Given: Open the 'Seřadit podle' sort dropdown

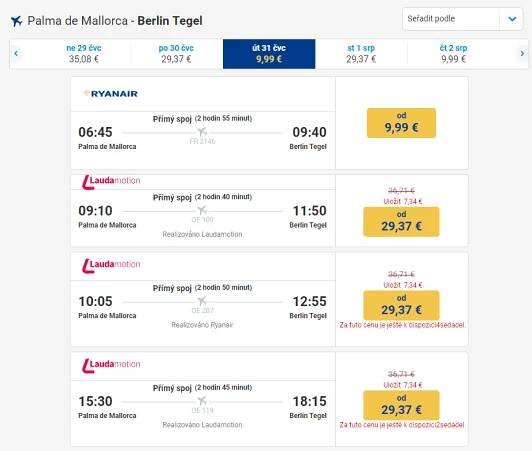Looking at the screenshot, I should (462, 19).
